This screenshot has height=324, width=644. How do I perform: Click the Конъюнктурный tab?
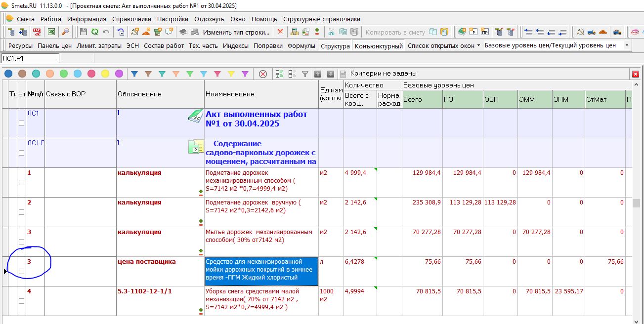pos(379,46)
